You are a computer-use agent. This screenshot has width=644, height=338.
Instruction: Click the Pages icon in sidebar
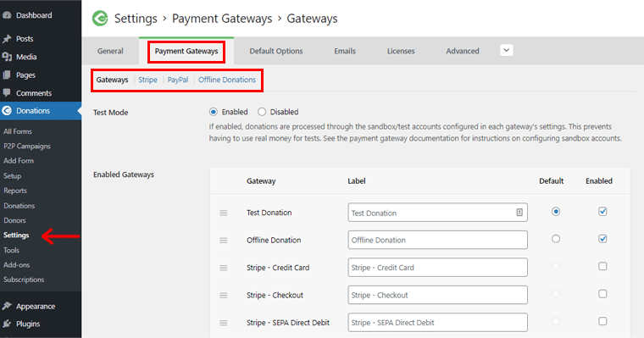coord(7,75)
